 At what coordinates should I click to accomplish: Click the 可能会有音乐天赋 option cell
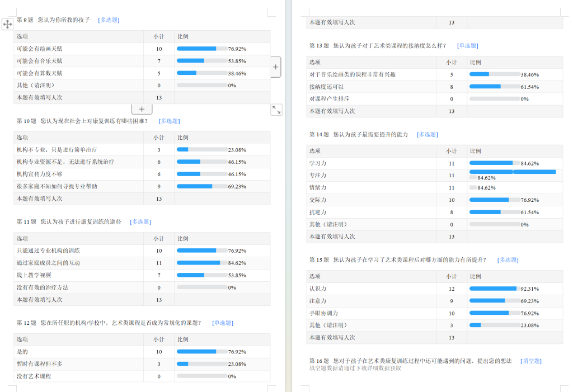40,61
